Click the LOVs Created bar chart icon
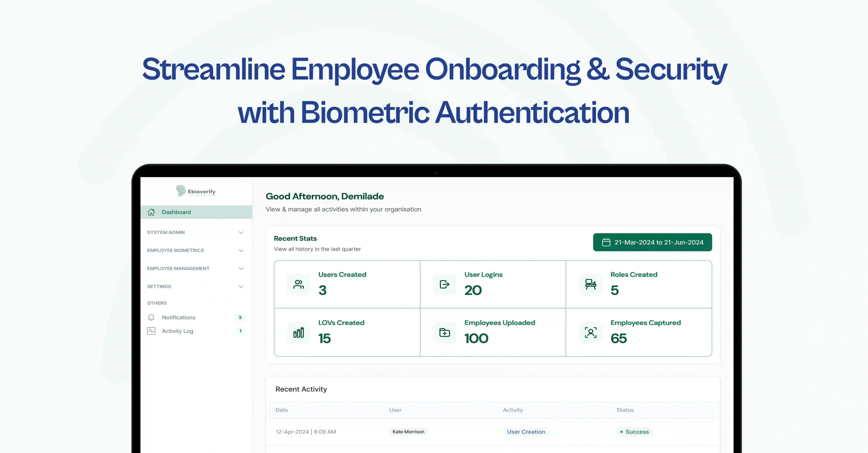 [298, 332]
